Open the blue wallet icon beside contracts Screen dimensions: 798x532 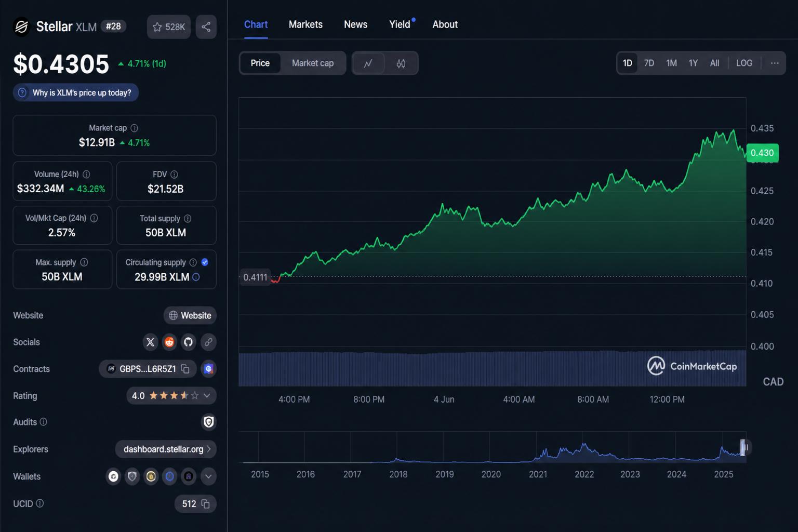point(208,369)
